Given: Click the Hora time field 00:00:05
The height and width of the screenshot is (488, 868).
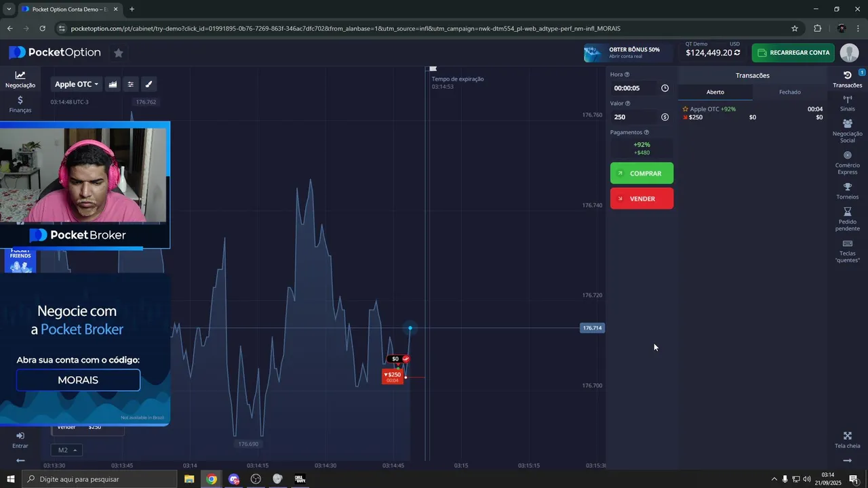Looking at the screenshot, I should (x=633, y=88).
